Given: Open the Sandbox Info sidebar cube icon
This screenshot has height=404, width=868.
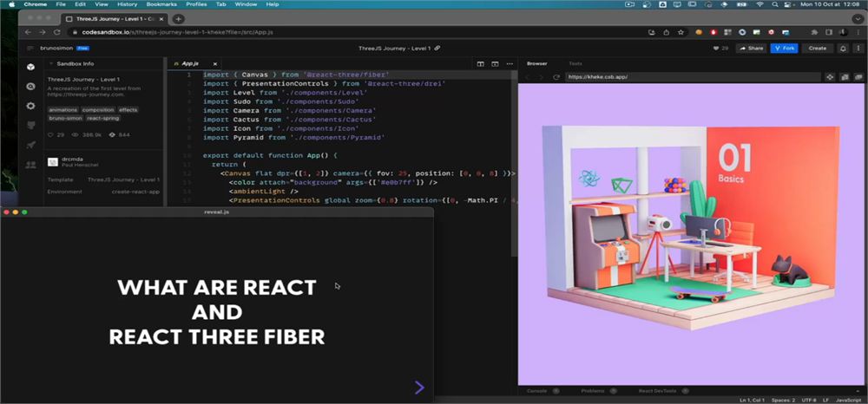Looking at the screenshot, I should (31, 67).
